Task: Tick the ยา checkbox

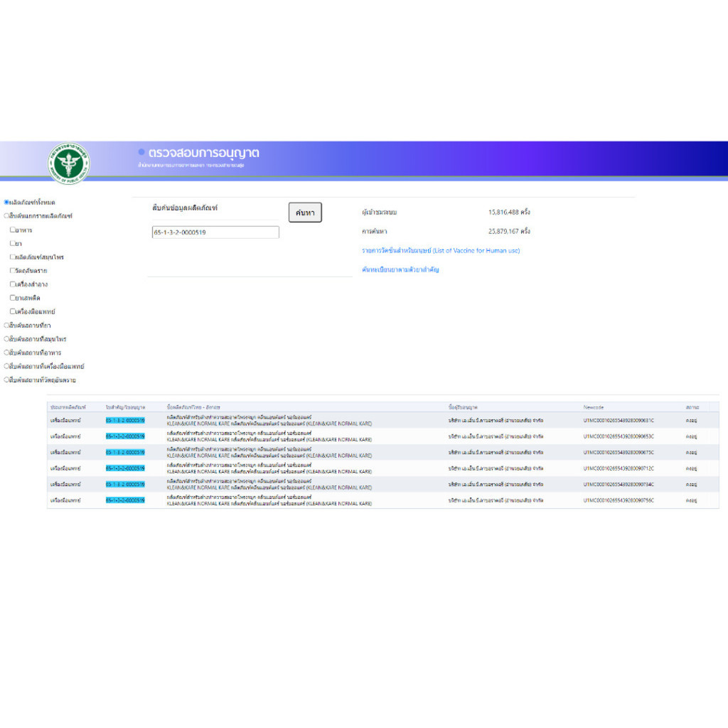Action: coord(13,243)
